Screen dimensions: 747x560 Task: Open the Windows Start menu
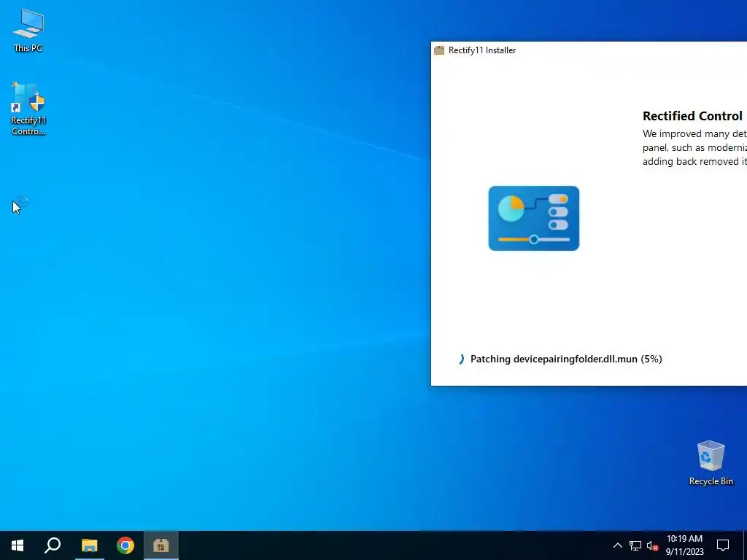18,545
